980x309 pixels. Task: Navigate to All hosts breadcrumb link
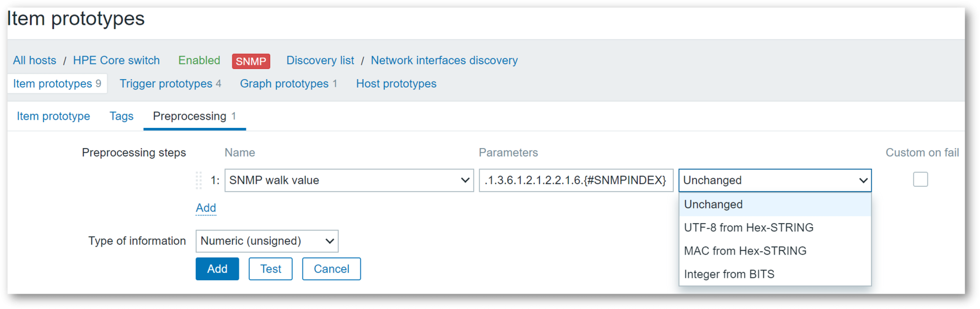[34, 60]
